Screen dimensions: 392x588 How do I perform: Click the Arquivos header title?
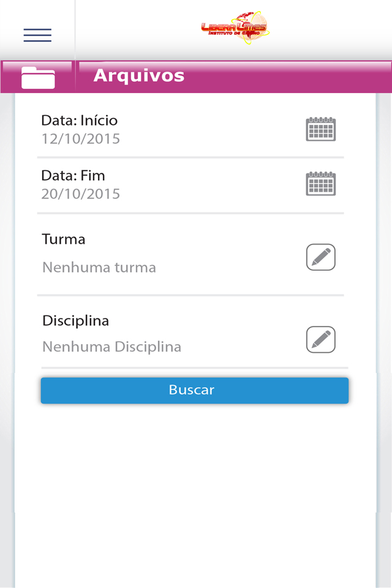(139, 76)
